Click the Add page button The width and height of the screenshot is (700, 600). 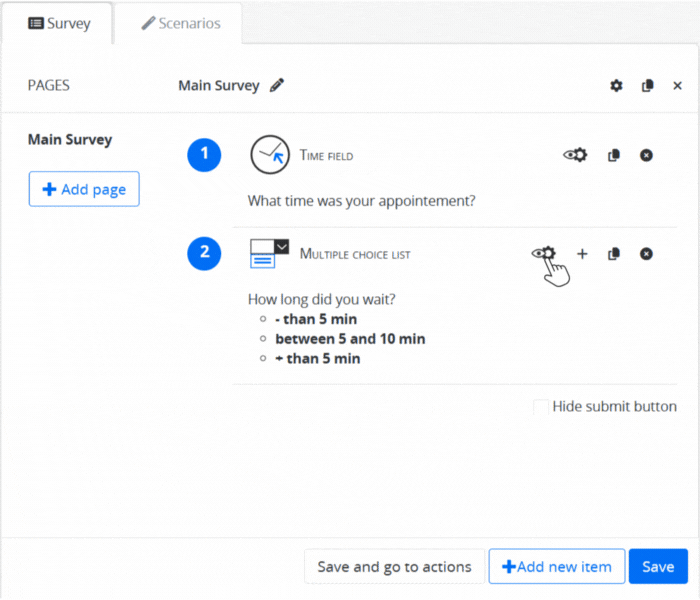84,189
